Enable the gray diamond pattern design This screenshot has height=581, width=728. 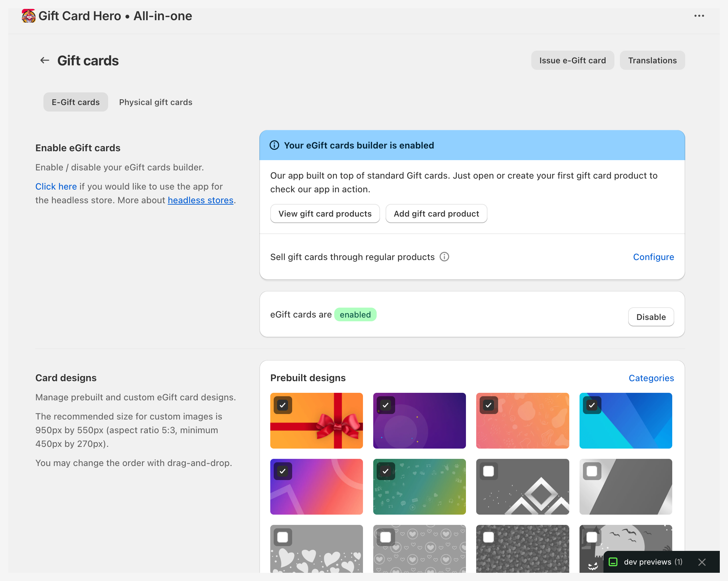point(489,471)
